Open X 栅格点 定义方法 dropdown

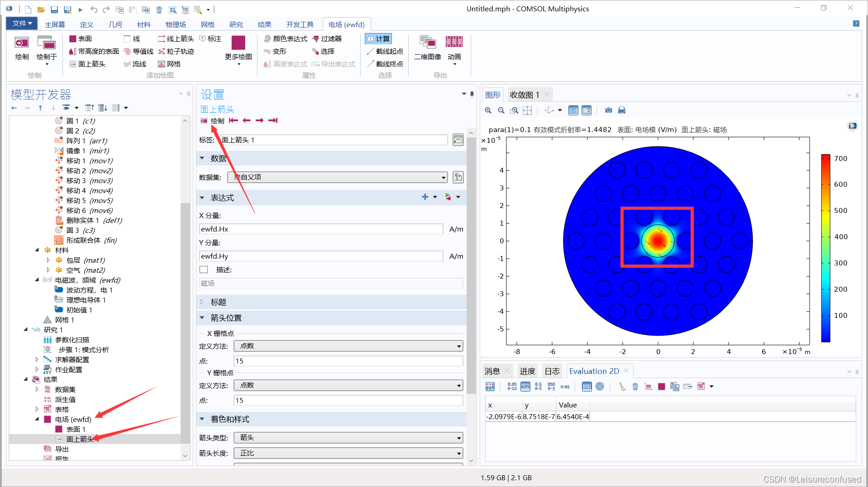(x=348, y=346)
